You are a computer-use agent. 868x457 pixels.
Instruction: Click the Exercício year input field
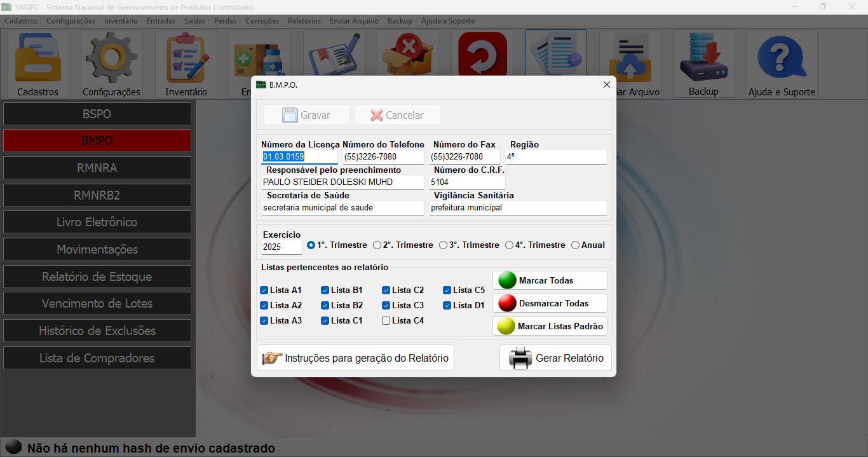281,247
